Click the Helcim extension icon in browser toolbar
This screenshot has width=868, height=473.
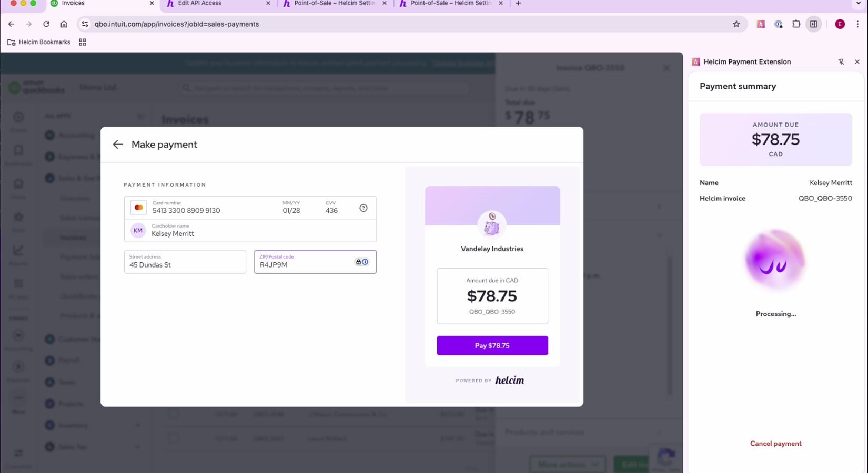tap(761, 24)
